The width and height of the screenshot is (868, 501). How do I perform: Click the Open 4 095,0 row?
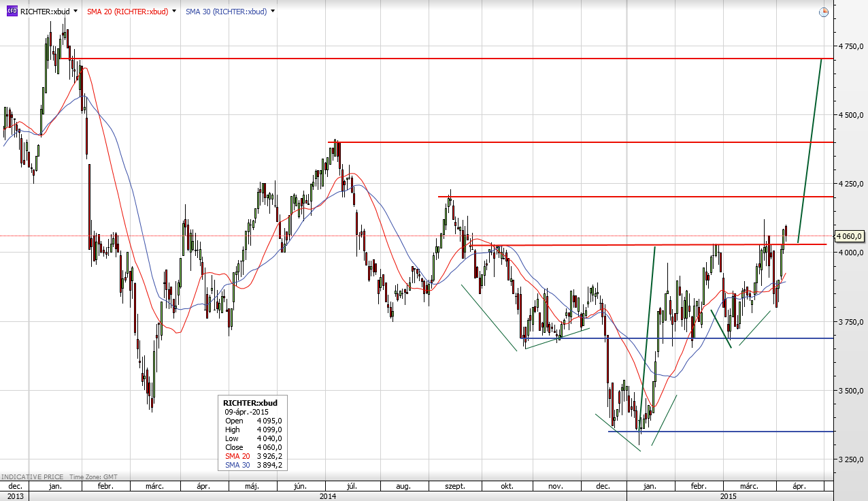click(253, 421)
